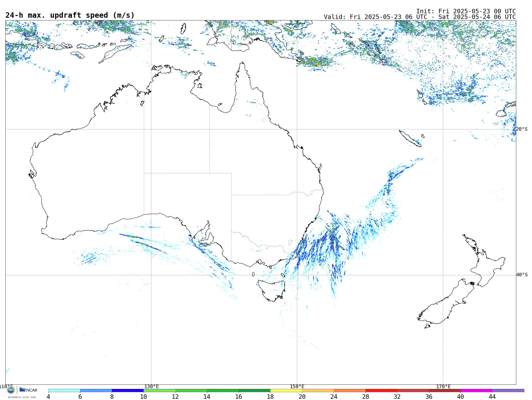Click the colorbar tick label '18'

270,397
